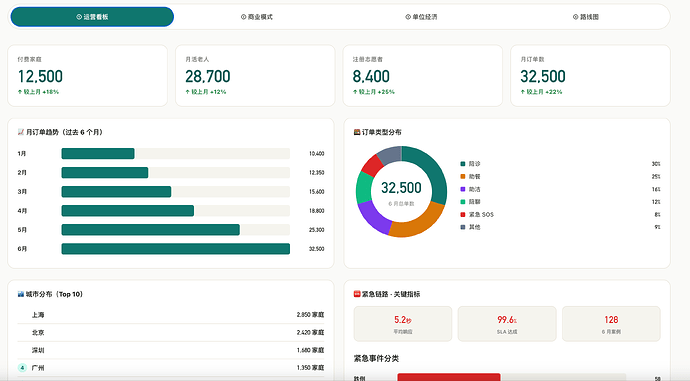Click the up arrow next to 较上月 +18%
This screenshot has width=690, height=381.
click(20, 92)
